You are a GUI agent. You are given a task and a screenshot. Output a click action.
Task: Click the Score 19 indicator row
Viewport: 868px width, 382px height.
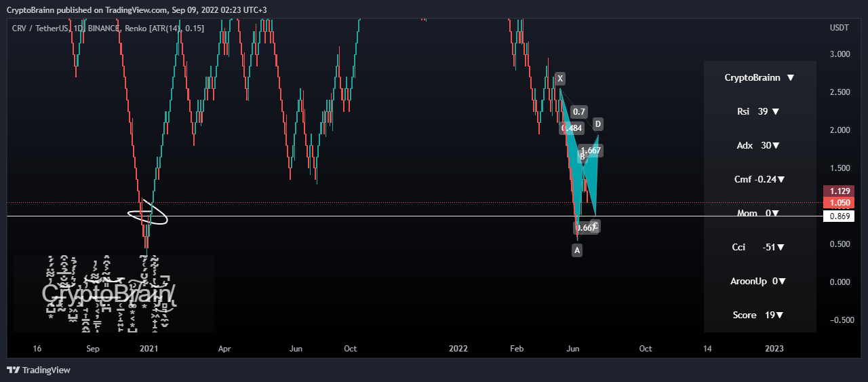759,315
